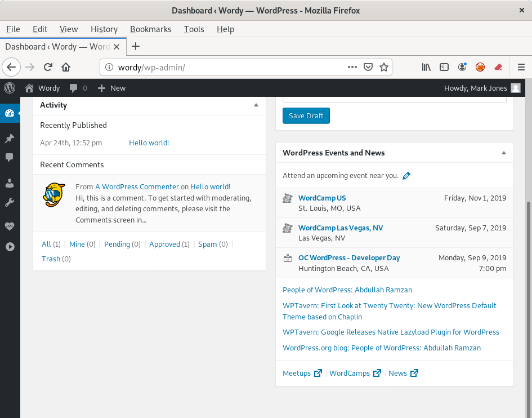
Task: Expand the sidebar with the collapse-menu arrow
Action: click(x=10, y=247)
